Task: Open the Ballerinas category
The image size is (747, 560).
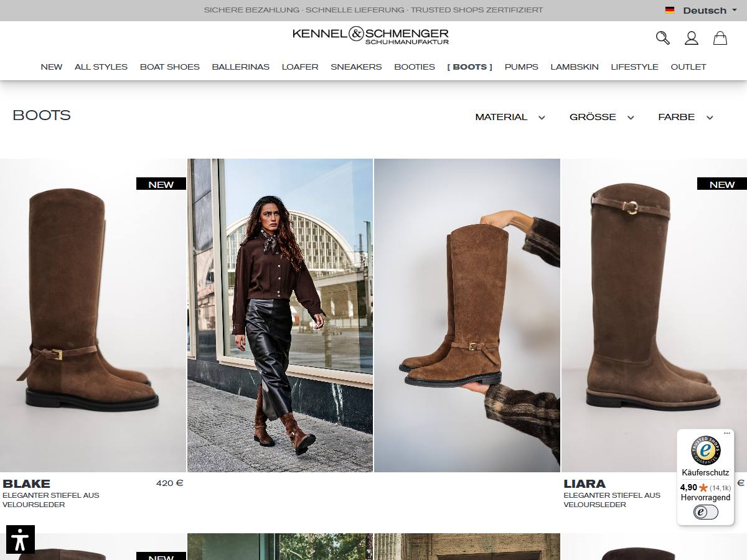Action: pyautogui.click(x=241, y=67)
